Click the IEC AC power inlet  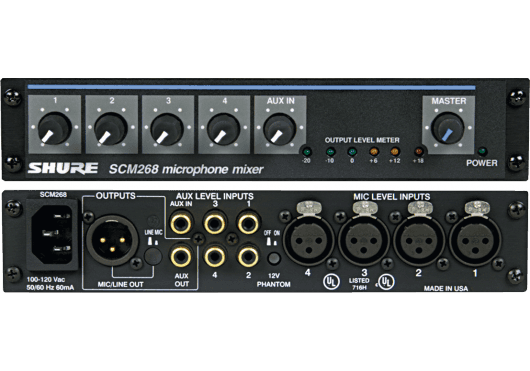click(52, 235)
